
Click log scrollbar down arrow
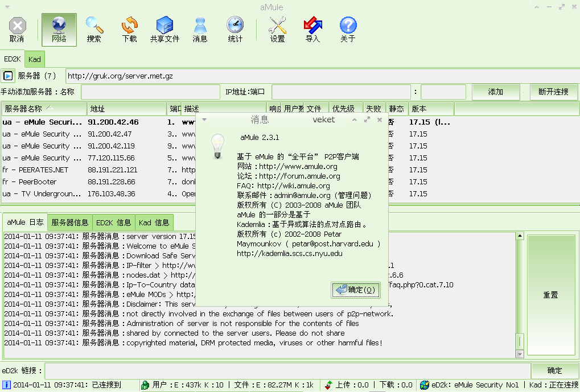(520, 354)
